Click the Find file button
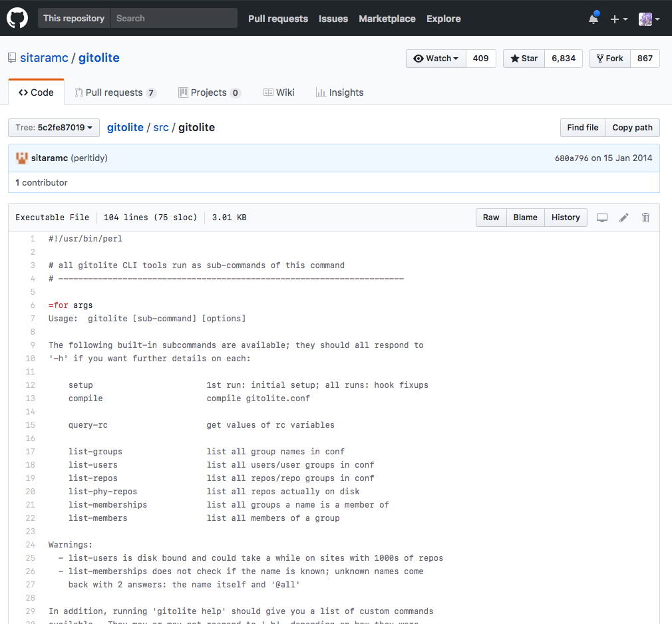 [x=582, y=128]
